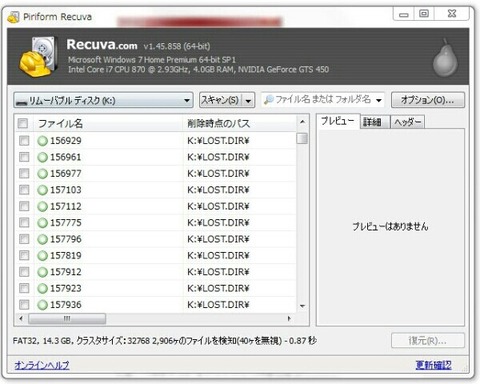The image size is (480, 384).
Task: Click green status icon for file 157112
Action: click(x=42, y=207)
